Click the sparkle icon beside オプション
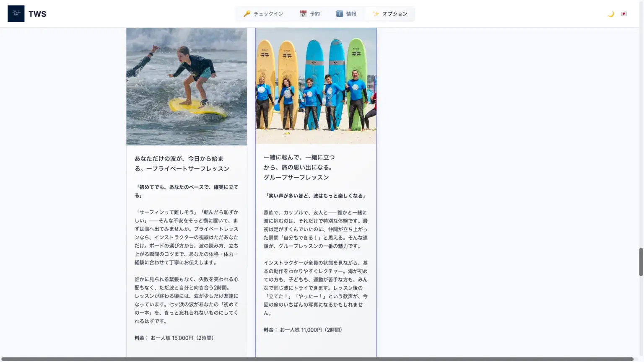644x362 pixels. click(x=376, y=14)
